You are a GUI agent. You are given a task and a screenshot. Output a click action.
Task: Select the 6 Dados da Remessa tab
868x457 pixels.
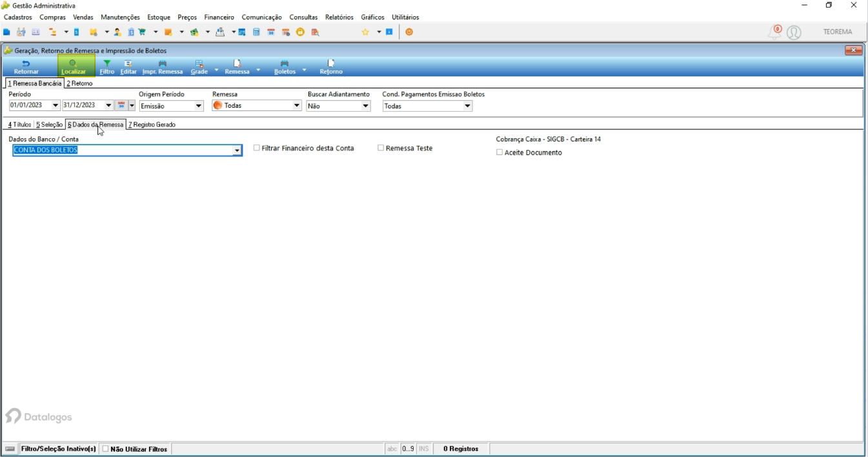[96, 125]
